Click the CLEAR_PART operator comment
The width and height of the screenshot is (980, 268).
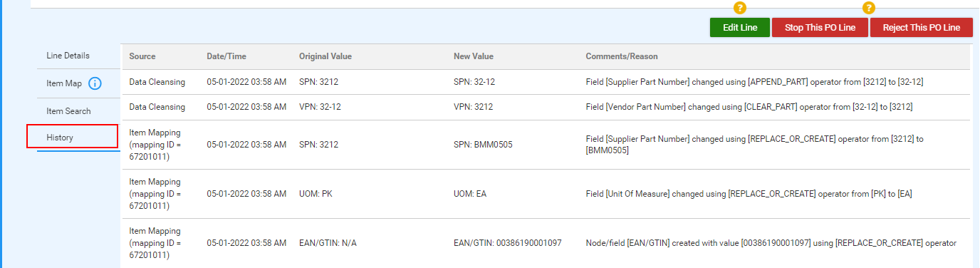[749, 107]
